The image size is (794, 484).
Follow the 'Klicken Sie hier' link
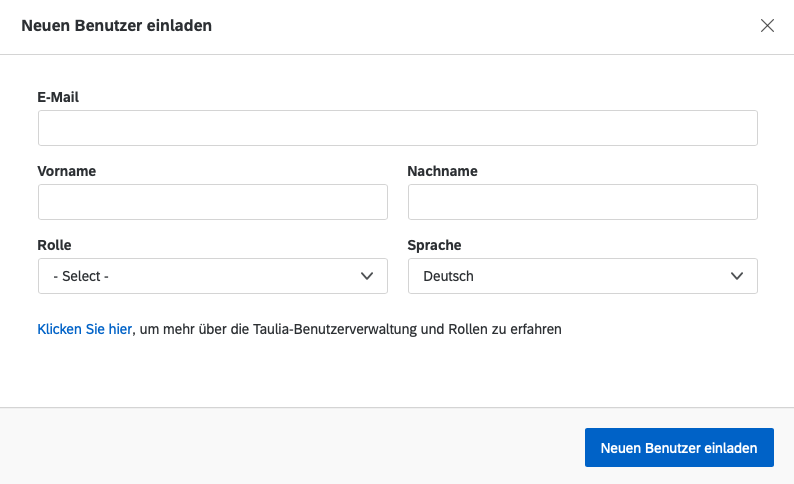coord(85,329)
